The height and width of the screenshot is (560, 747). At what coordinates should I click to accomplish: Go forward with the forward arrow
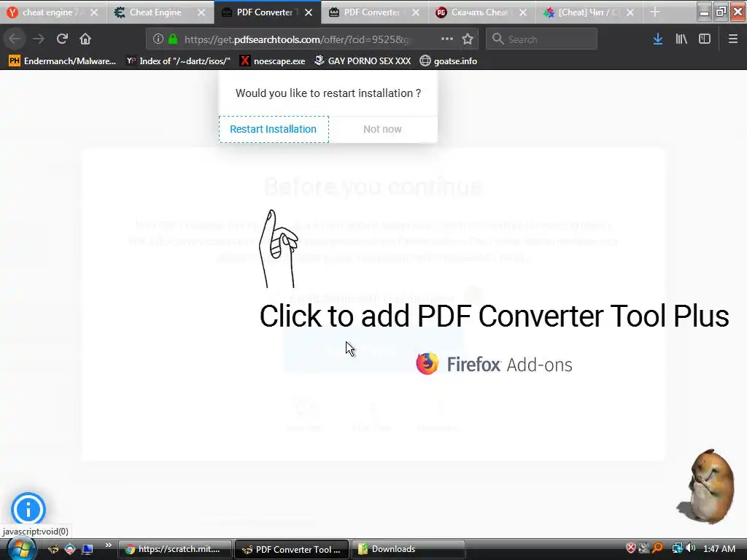coord(39,39)
